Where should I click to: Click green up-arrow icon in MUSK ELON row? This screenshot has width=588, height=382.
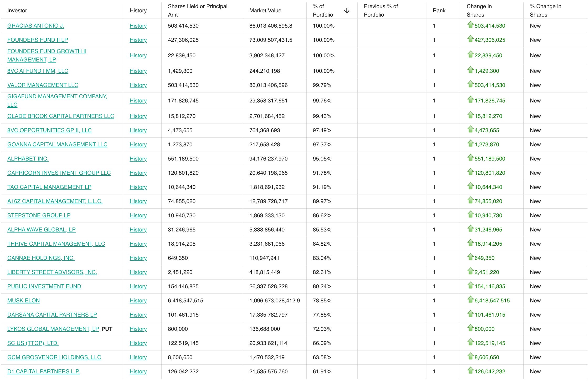(470, 300)
